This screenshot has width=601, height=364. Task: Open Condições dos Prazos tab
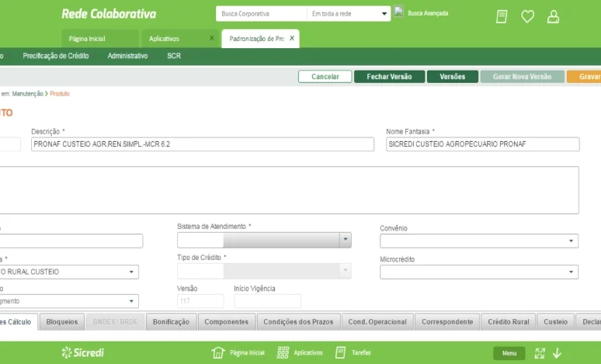[x=298, y=322]
